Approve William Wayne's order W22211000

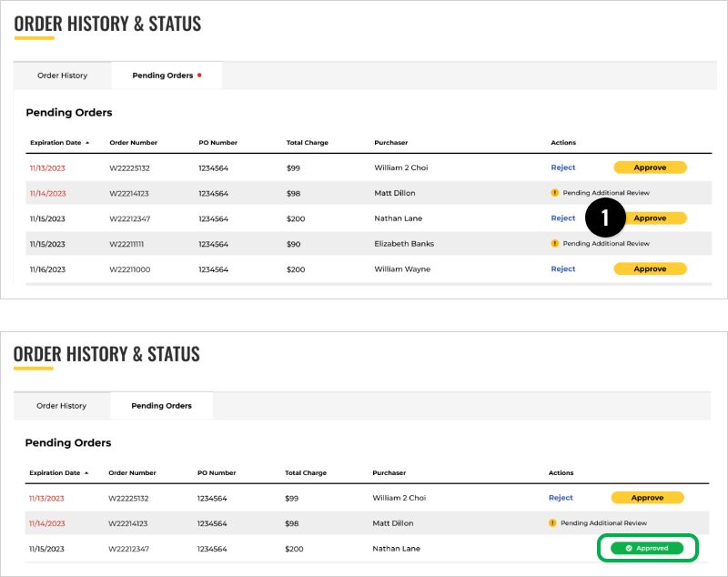(x=650, y=268)
